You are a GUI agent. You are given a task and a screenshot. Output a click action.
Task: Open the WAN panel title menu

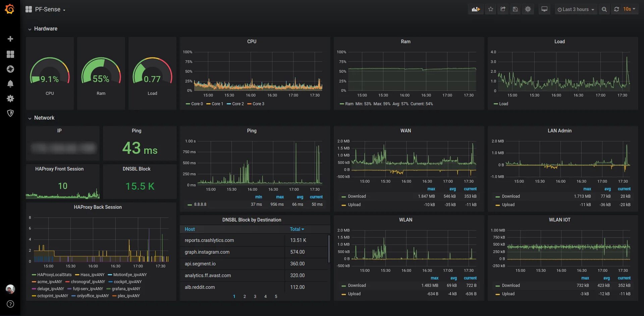coord(406,131)
